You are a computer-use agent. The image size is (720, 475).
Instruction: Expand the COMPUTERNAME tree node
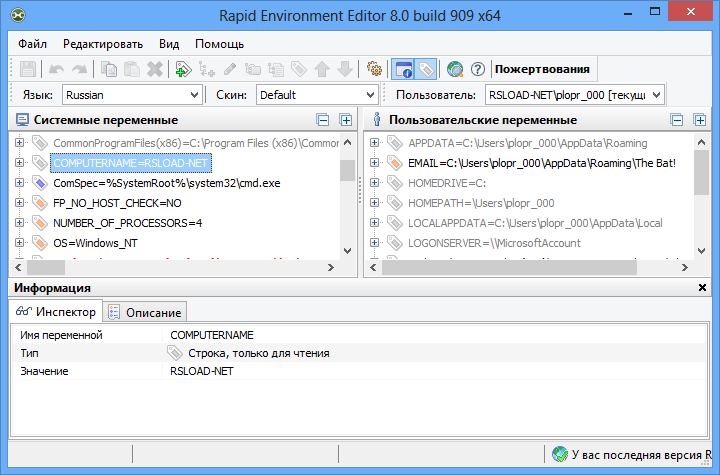pyautogui.click(x=19, y=163)
